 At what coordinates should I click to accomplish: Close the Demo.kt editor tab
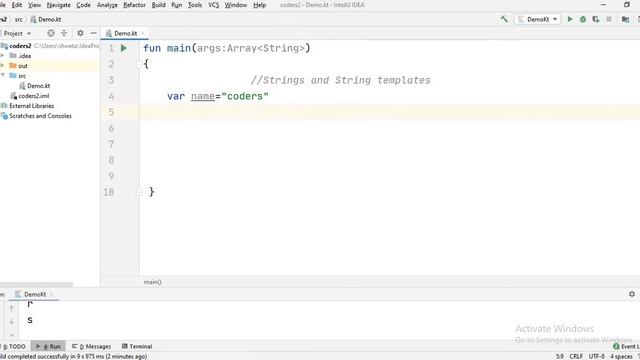coord(142,33)
